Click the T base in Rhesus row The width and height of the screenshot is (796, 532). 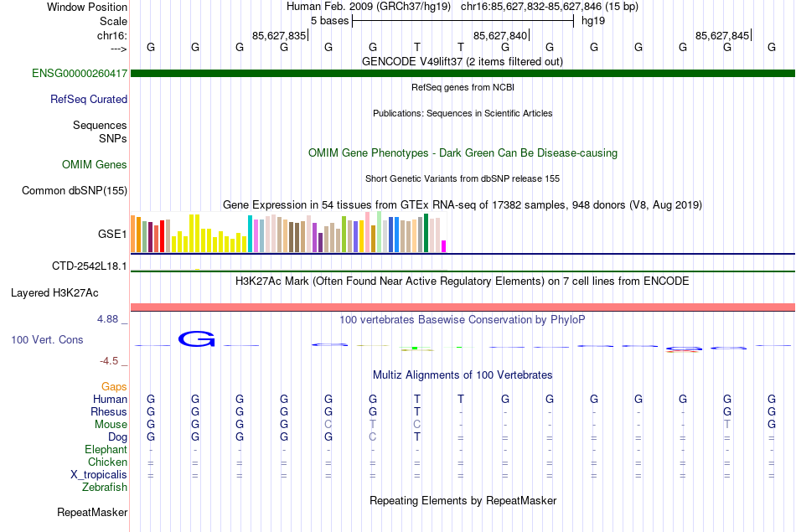pos(416,411)
